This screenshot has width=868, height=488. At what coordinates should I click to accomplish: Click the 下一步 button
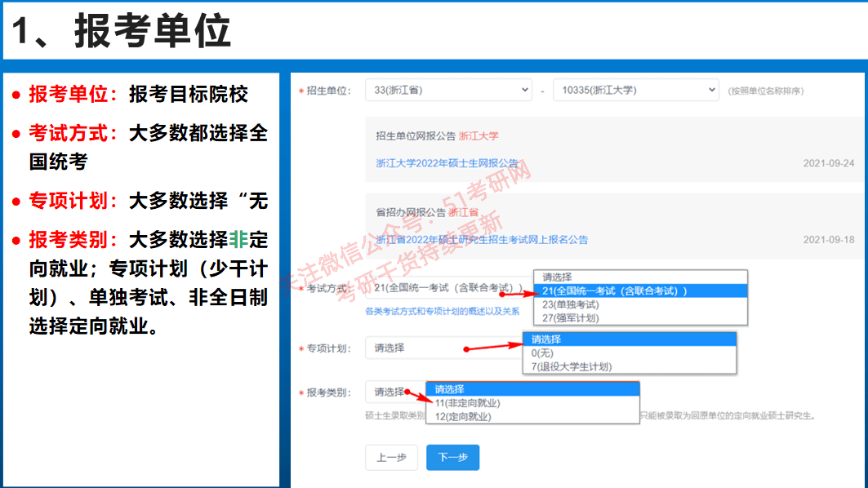click(453, 458)
